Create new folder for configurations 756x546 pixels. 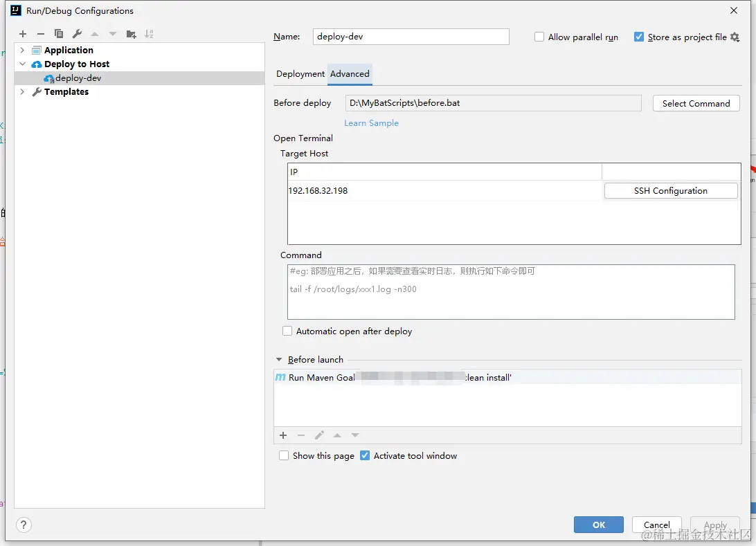tap(131, 34)
